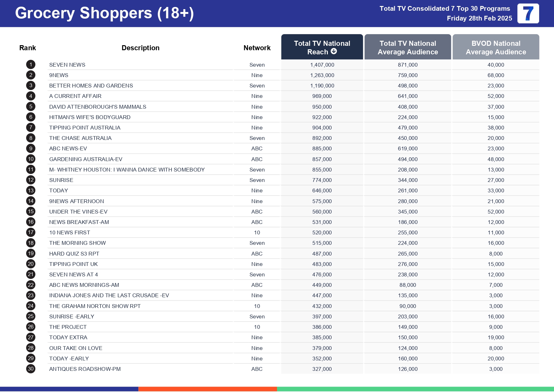Click the rank 10 circle badge
Viewport: 554px width, 392px height.
pos(31,159)
